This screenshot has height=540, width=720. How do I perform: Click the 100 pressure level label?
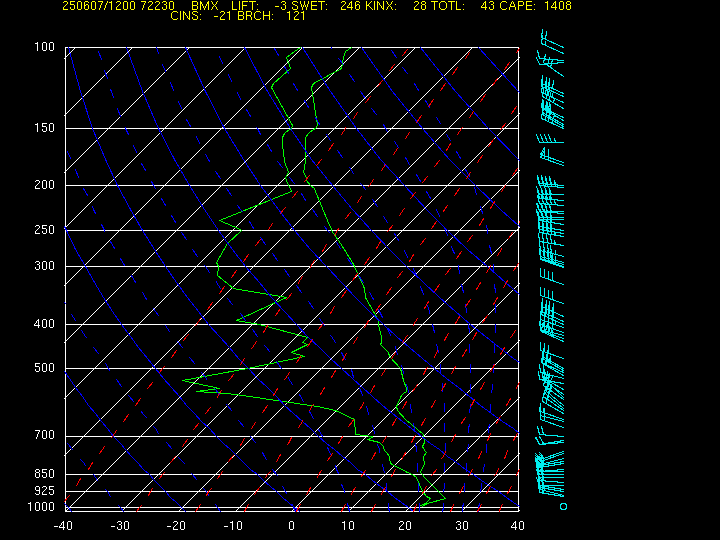tap(45, 47)
